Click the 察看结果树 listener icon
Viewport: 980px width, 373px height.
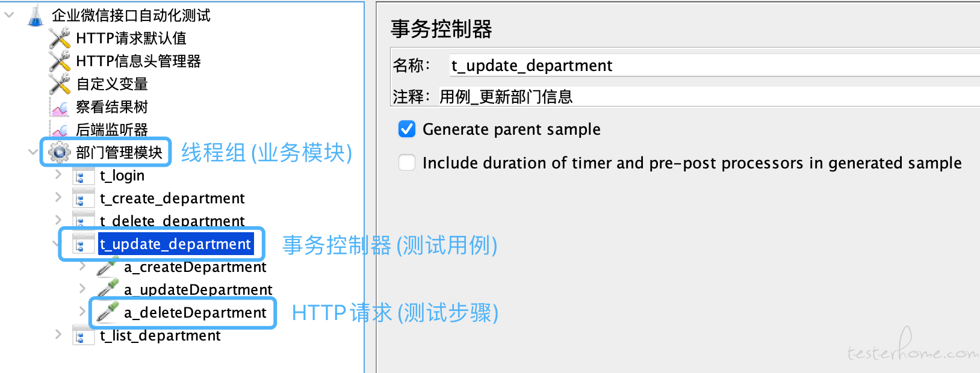click(x=60, y=108)
